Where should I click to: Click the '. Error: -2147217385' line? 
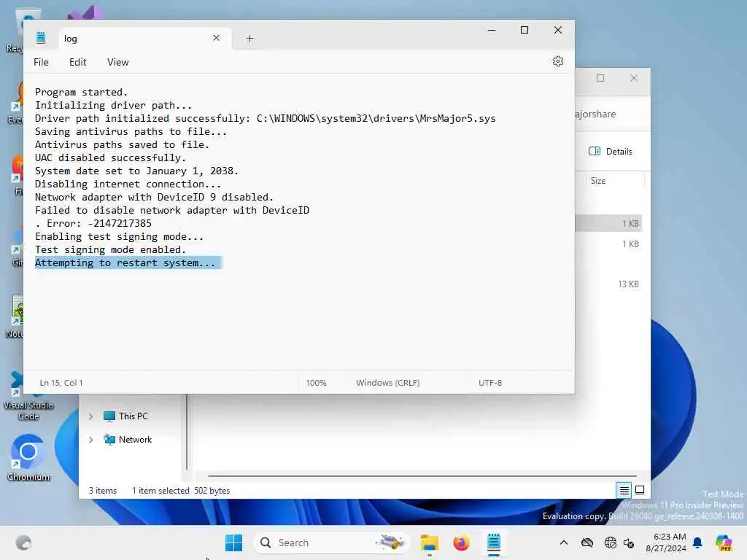[x=93, y=223]
